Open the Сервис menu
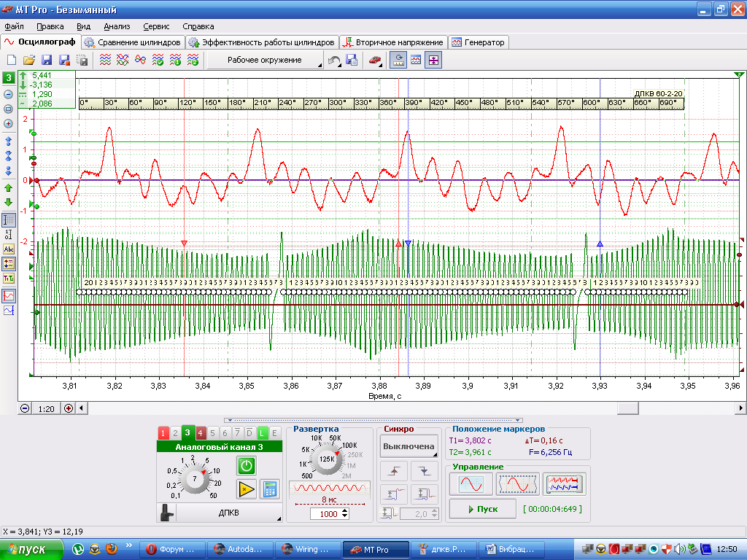The height and width of the screenshot is (560, 747). [x=156, y=27]
